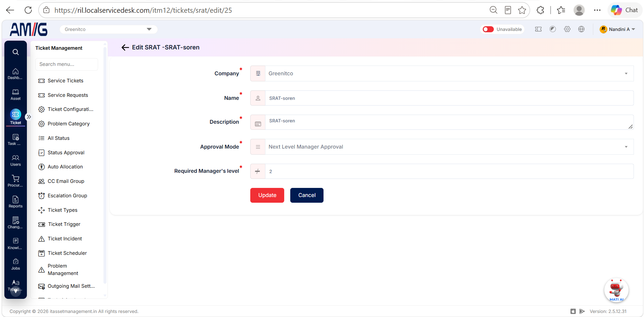The width and height of the screenshot is (644, 317).
Task: Open the browser reading view icon
Action: [x=508, y=10]
